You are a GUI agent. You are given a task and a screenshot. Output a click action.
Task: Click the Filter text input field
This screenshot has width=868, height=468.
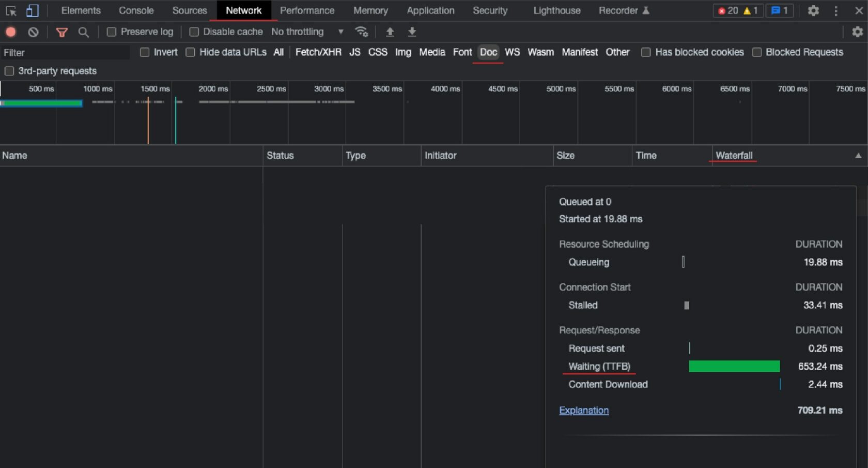[x=65, y=53]
